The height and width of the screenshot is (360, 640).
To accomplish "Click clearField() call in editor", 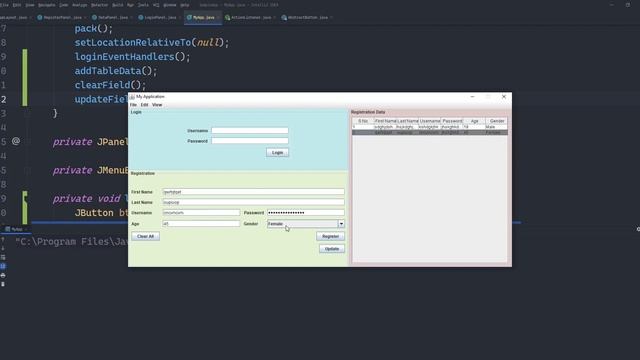I will 110,85.
